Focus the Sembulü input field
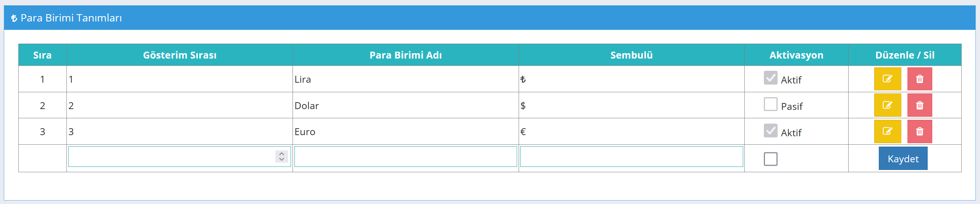This screenshot has width=980, height=204. pos(631,157)
